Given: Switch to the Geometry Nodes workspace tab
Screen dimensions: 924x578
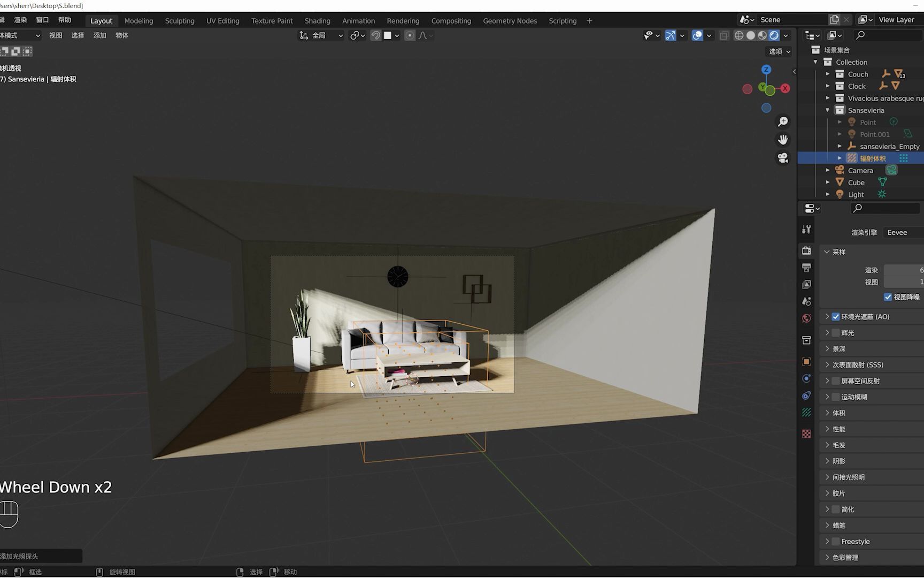Looking at the screenshot, I should tap(510, 21).
